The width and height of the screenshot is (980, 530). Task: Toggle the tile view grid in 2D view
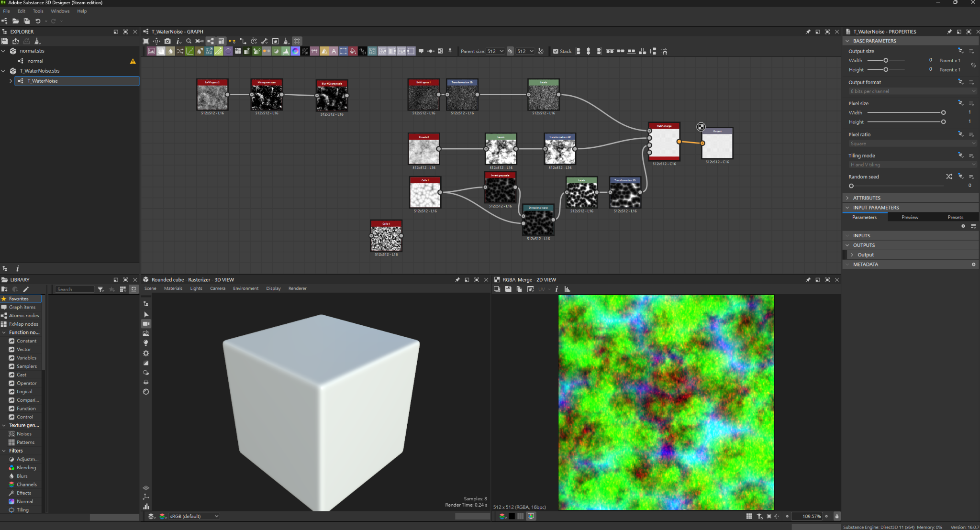click(x=749, y=516)
